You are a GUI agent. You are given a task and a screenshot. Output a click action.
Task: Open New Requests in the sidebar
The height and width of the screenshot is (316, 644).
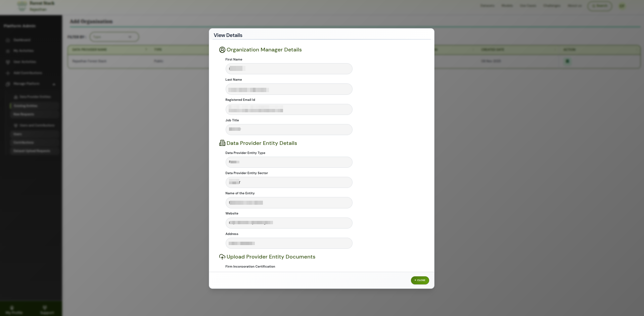tap(24, 114)
